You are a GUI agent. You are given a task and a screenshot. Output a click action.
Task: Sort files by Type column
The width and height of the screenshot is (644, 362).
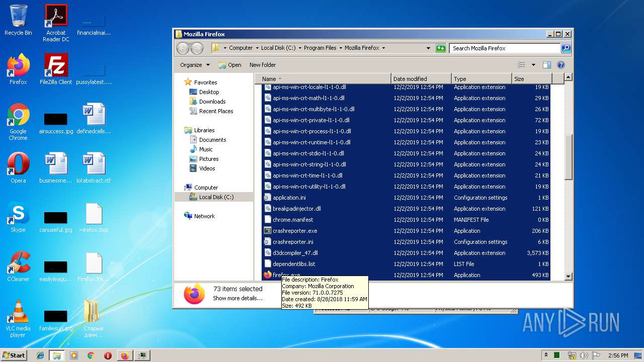481,79
